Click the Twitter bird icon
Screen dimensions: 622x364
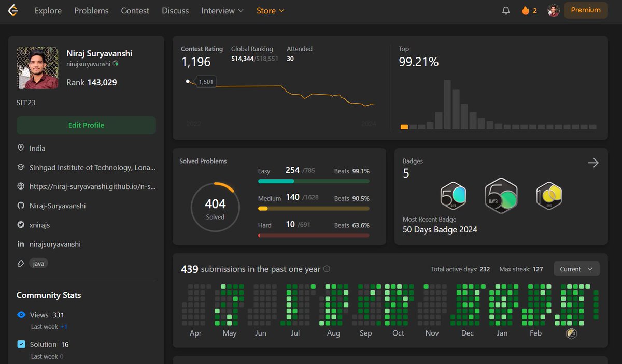21,225
